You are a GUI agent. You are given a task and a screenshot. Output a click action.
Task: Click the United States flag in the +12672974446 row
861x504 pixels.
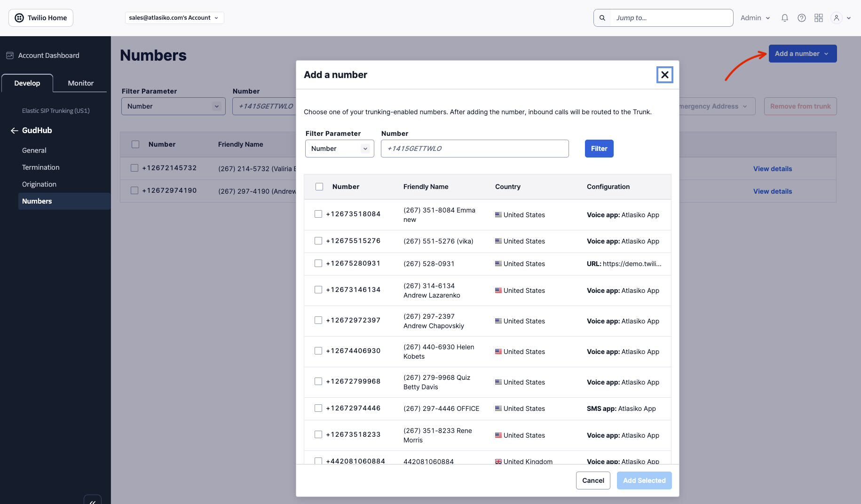tap(498, 409)
